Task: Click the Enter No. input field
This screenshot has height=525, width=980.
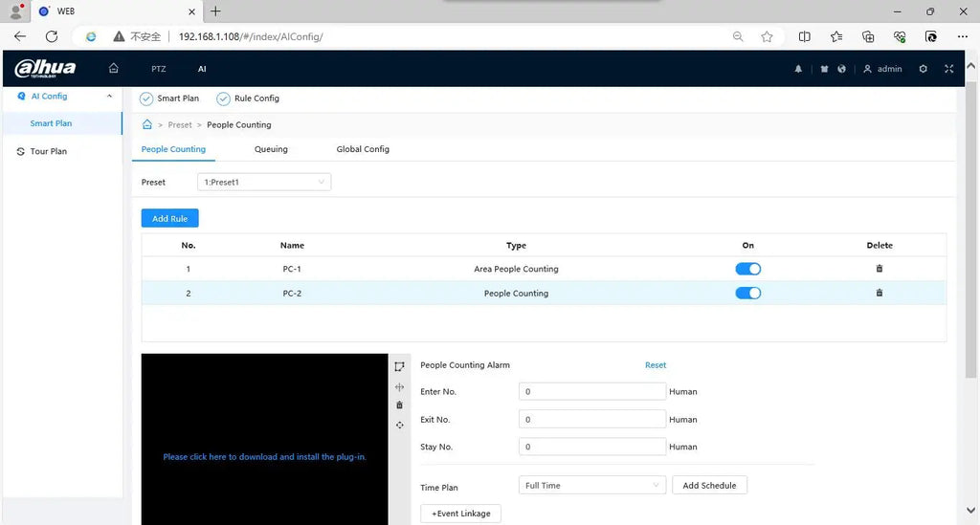Action: 591,391
